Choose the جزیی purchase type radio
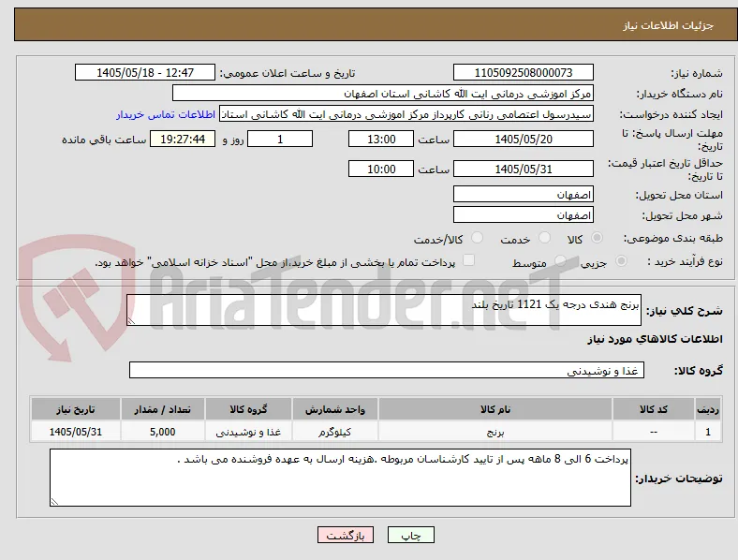Screen dimensions: 738x560 [x=621, y=261]
